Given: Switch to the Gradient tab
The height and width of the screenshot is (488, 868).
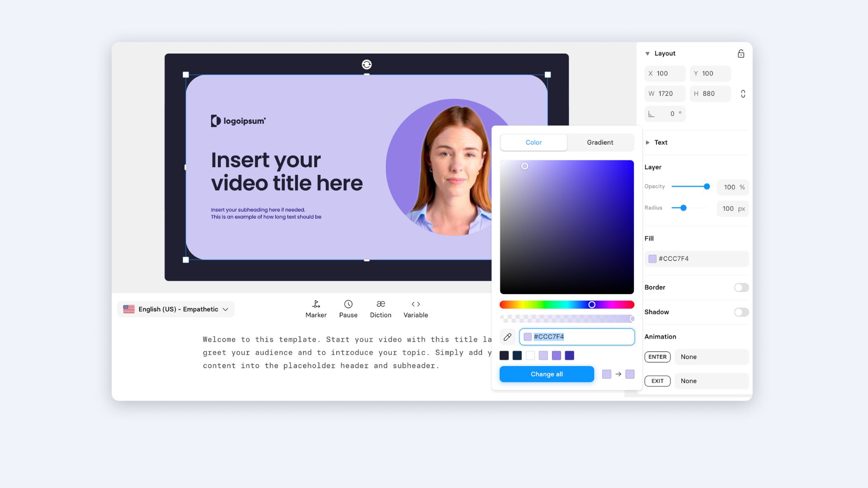Looking at the screenshot, I should pos(600,143).
